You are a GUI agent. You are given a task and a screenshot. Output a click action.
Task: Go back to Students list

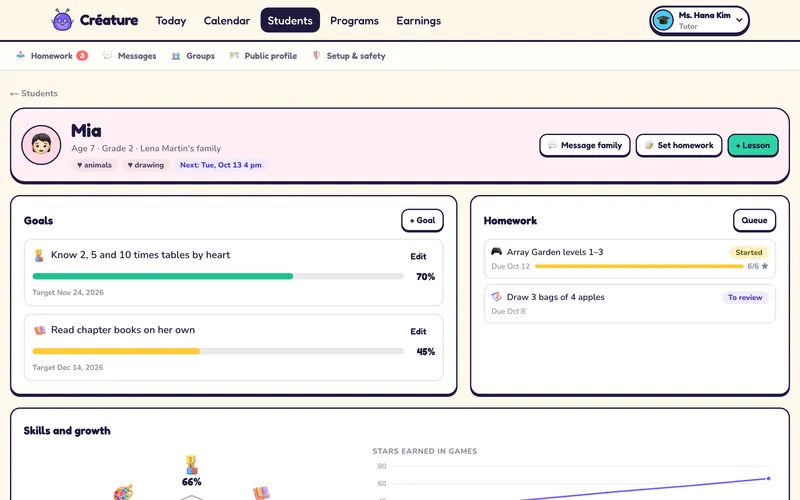(34, 93)
